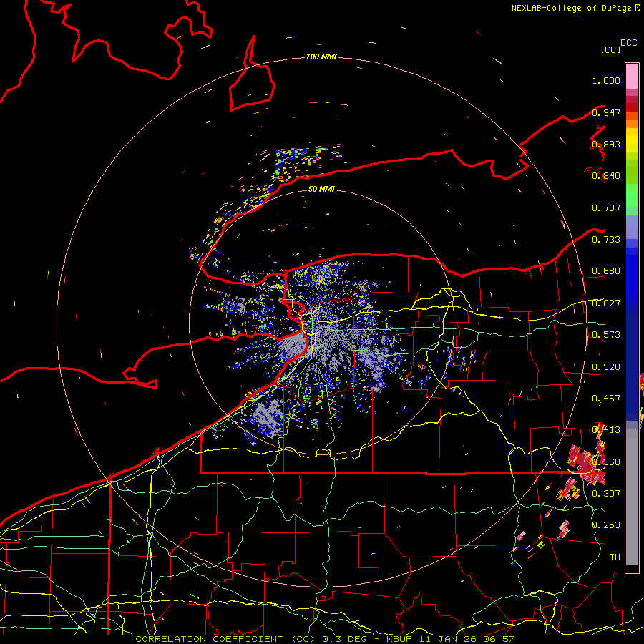Click the 11 JAN 26 date in the caption
Viewport: 644px width, 644px height.
click(x=449, y=639)
